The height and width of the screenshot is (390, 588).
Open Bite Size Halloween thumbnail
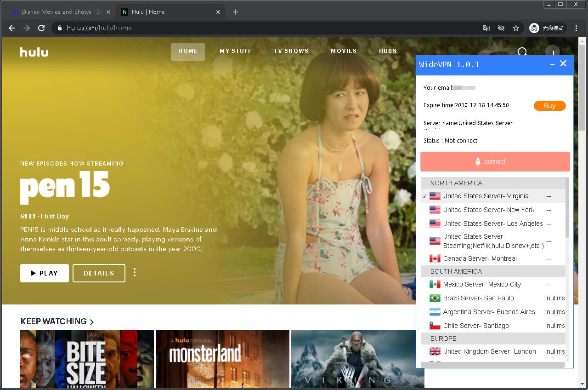coord(87,359)
